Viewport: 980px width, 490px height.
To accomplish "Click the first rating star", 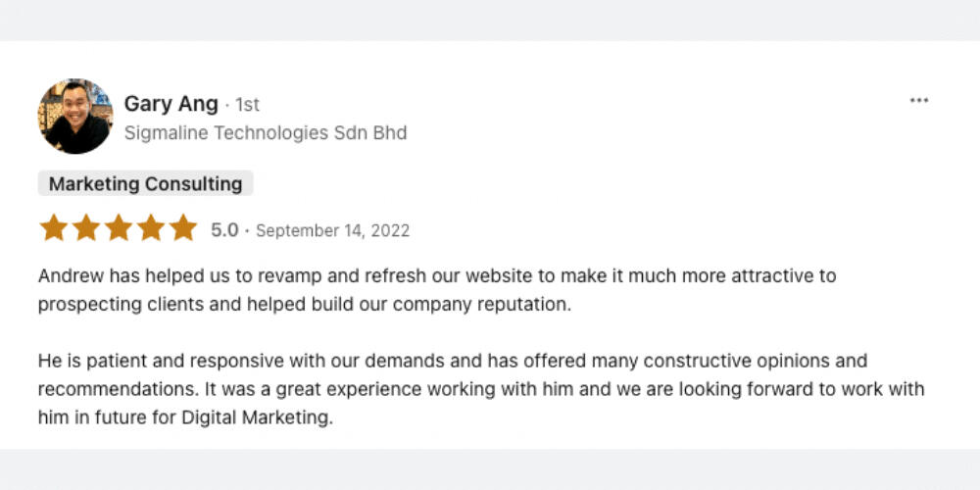I will tap(53, 229).
